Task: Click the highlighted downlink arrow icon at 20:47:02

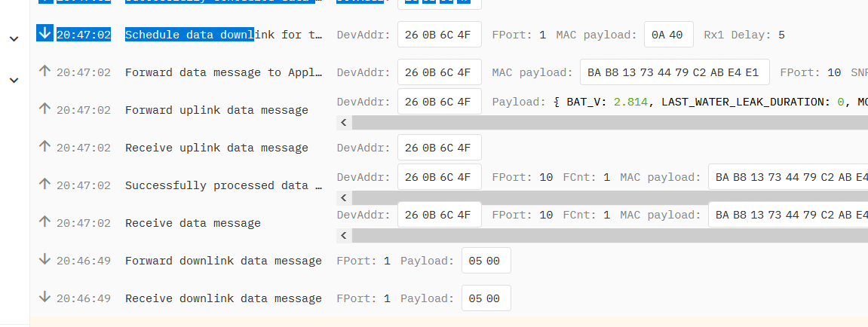Action: 44,33
